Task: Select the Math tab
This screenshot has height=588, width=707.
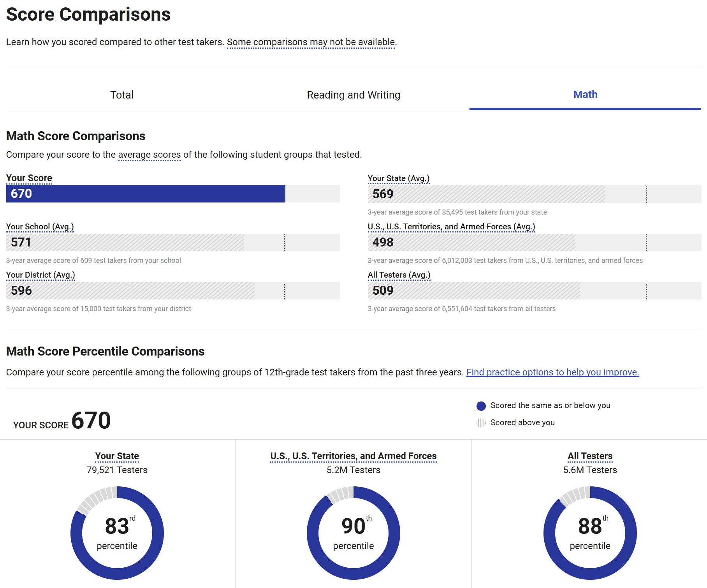Action: 585,95
